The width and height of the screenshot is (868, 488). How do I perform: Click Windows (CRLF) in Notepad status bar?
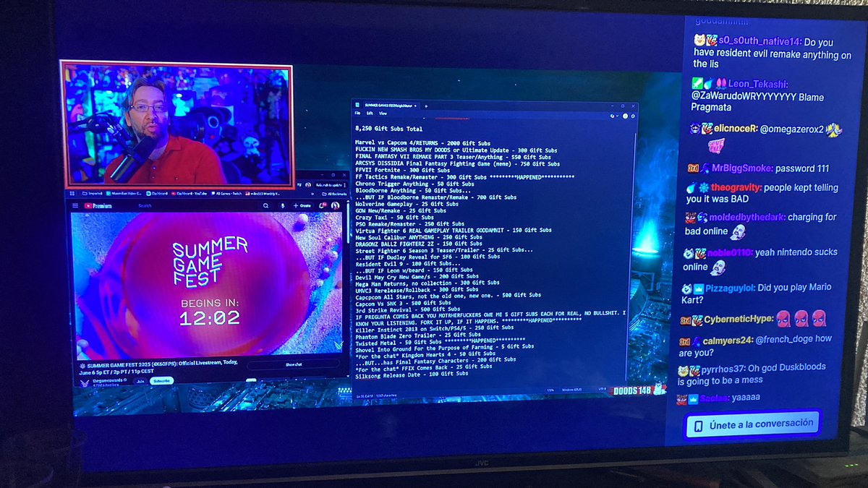pyautogui.click(x=571, y=390)
